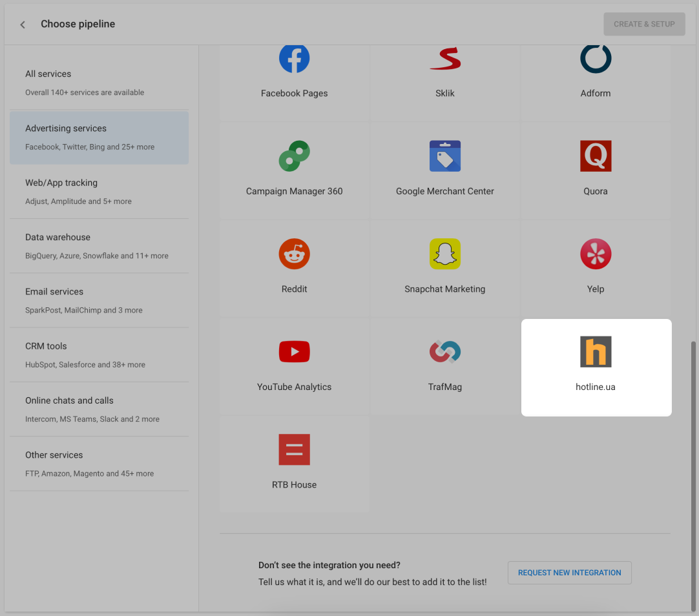The height and width of the screenshot is (616, 699).
Task: Click 'Facebook, Twitter, Bing and 25+ more' text
Action: pos(90,147)
